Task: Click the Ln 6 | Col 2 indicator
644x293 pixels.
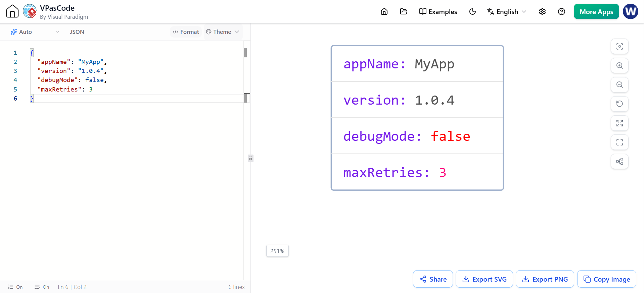Action: coord(72,287)
